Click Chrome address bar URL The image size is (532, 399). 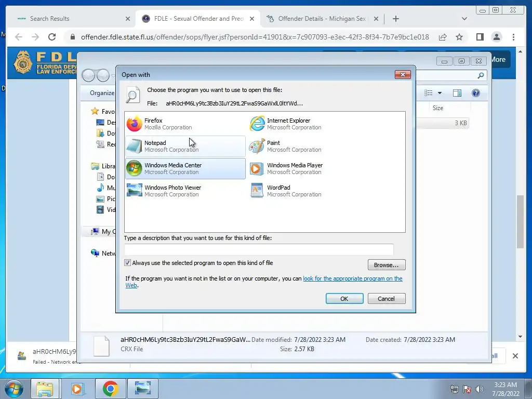click(255, 37)
